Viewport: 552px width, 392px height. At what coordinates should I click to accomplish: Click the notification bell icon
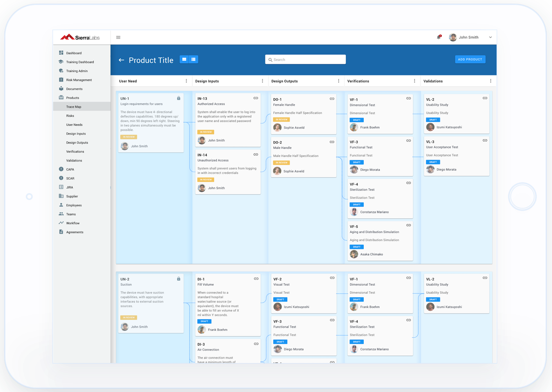coord(439,37)
